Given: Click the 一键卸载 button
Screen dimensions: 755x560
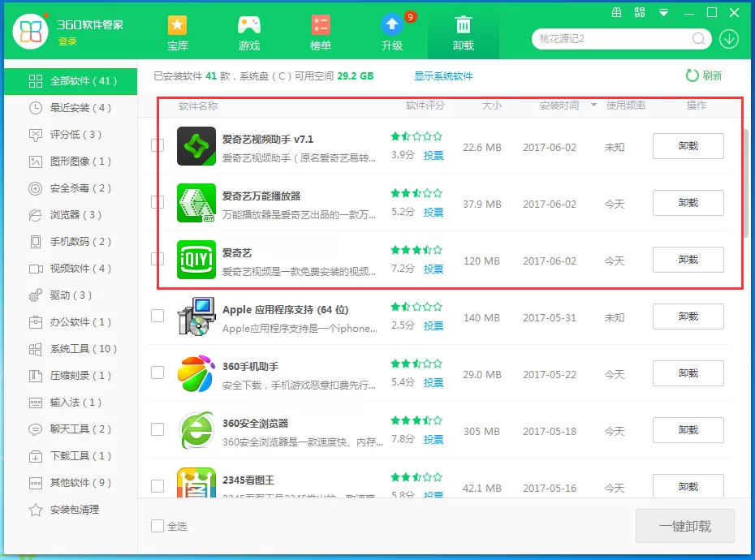Looking at the screenshot, I should click(x=684, y=526).
